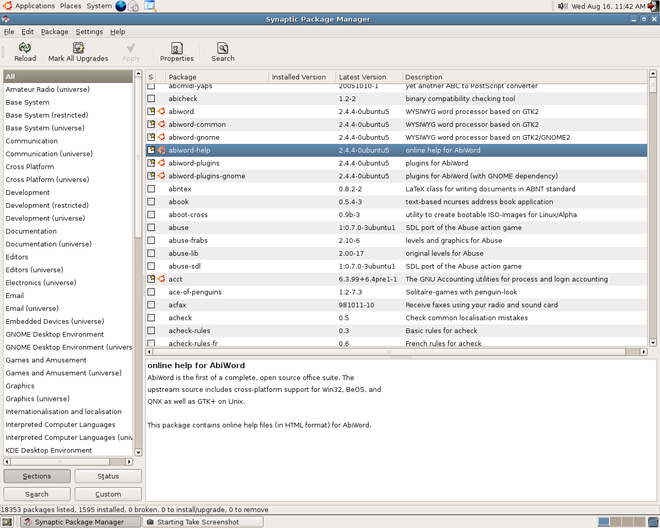Open the Help menu
The height and width of the screenshot is (528, 660).
click(117, 32)
